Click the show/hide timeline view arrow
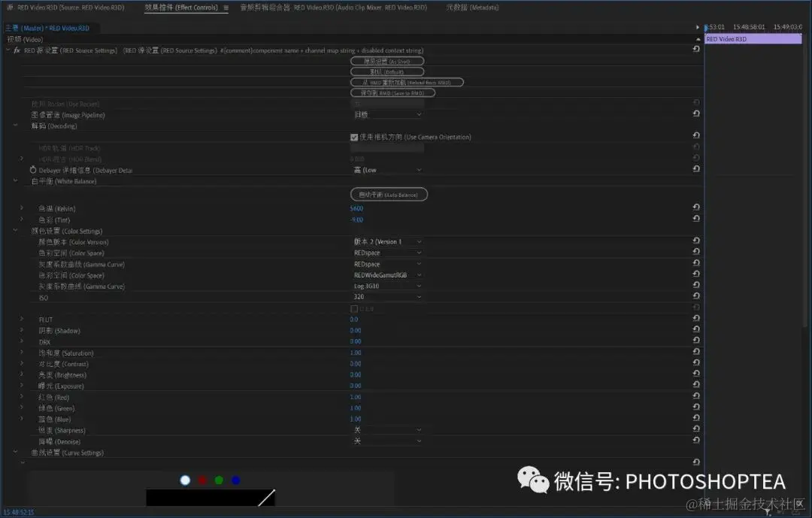Image resolution: width=812 pixels, height=518 pixels. tap(698, 27)
